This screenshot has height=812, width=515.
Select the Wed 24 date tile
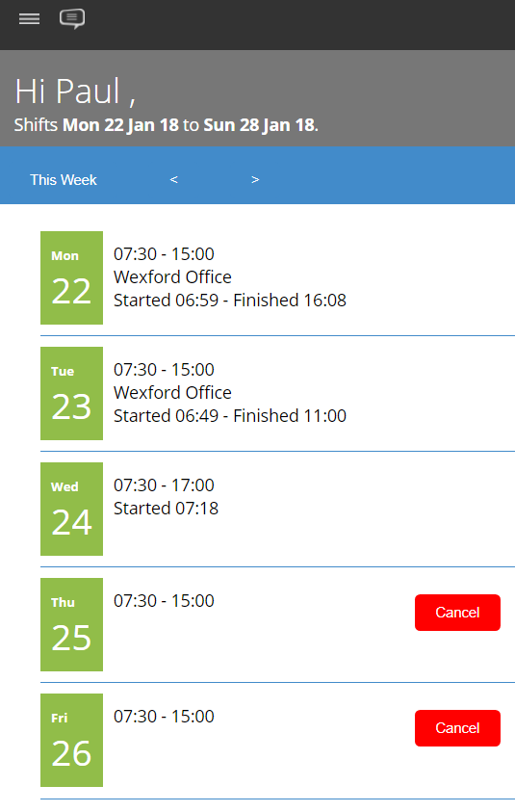(71, 509)
